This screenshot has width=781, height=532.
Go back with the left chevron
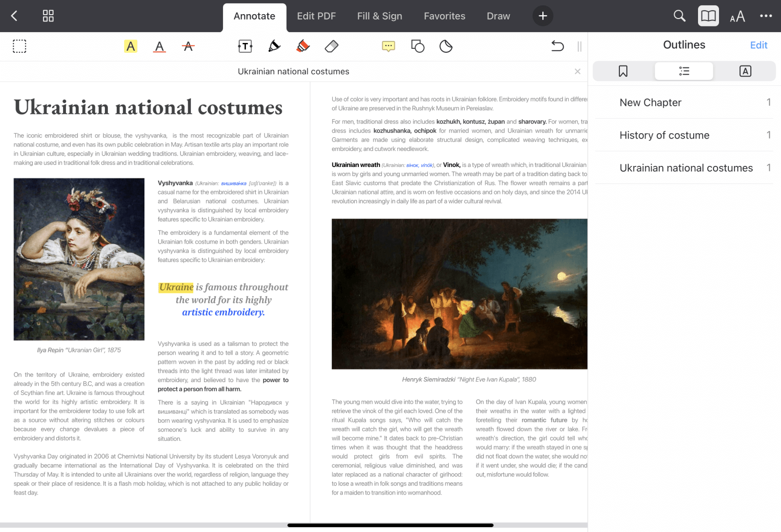coord(14,16)
